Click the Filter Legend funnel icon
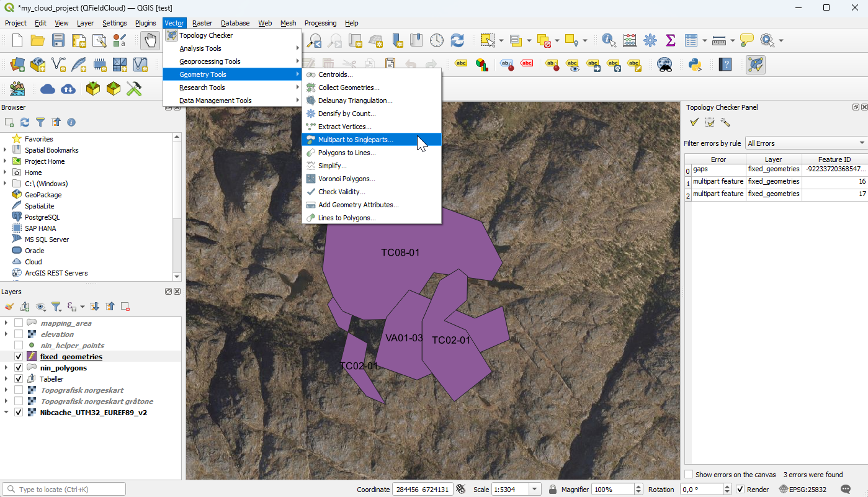868x497 pixels. 56,307
